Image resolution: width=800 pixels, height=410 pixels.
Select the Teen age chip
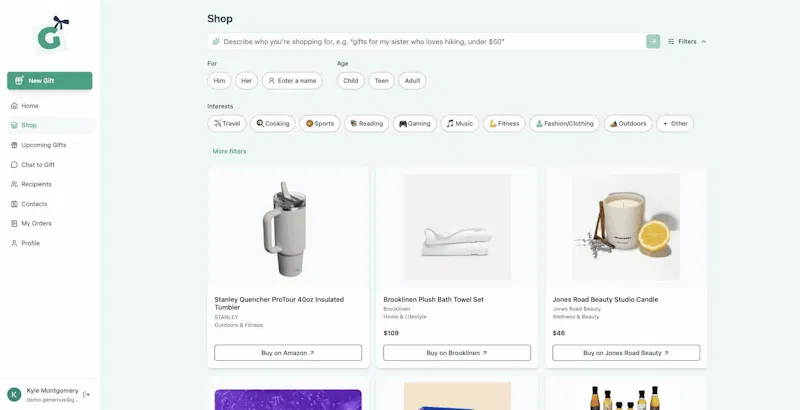382,81
